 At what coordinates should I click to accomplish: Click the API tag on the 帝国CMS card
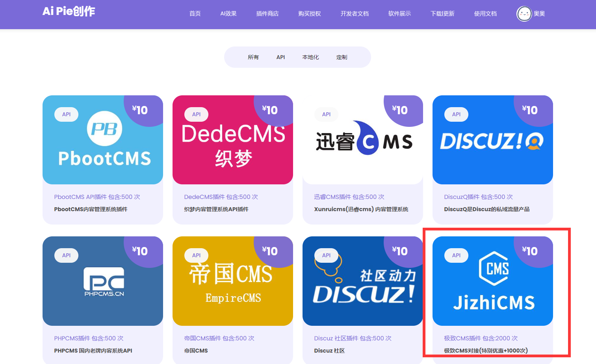[196, 255]
